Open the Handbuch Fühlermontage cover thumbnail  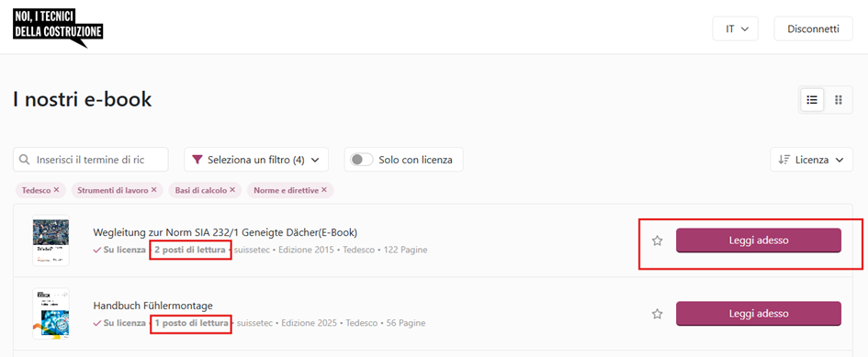pos(51,313)
